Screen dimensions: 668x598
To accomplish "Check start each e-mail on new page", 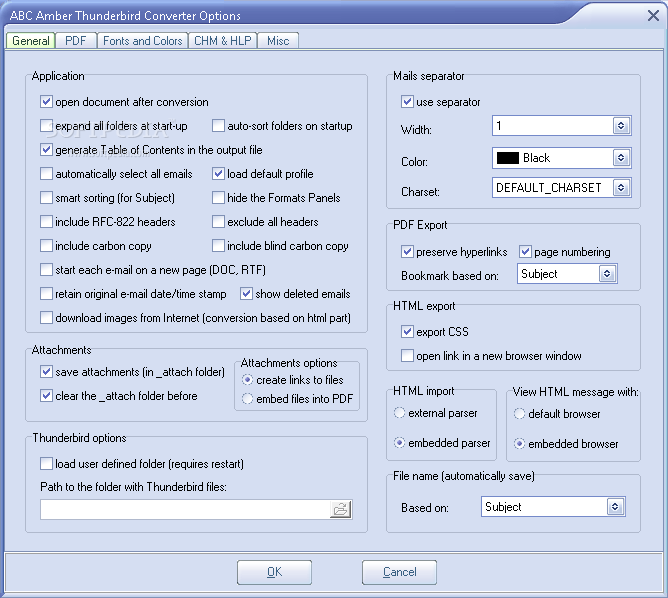I will click(46, 270).
